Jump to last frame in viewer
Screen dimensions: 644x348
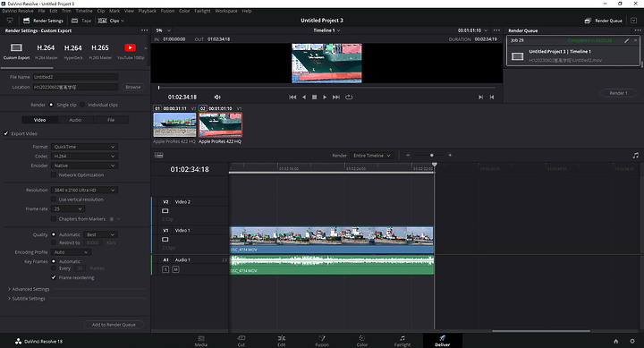coord(336,97)
